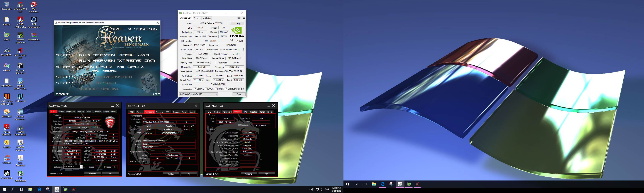Viewport: 644px width, 193px height.
Task: Open About tab in leftmost CPU-Z window
Action: pyautogui.click(x=113, y=112)
